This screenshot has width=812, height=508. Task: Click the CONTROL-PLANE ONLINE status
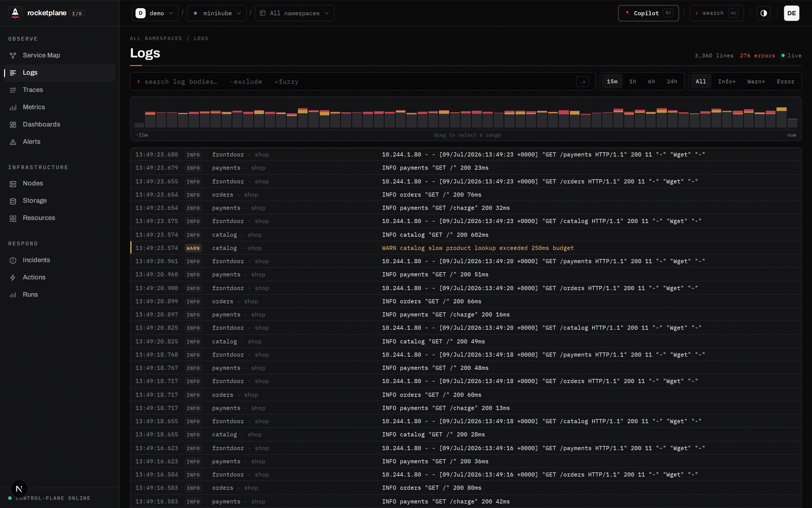tap(49, 498)
